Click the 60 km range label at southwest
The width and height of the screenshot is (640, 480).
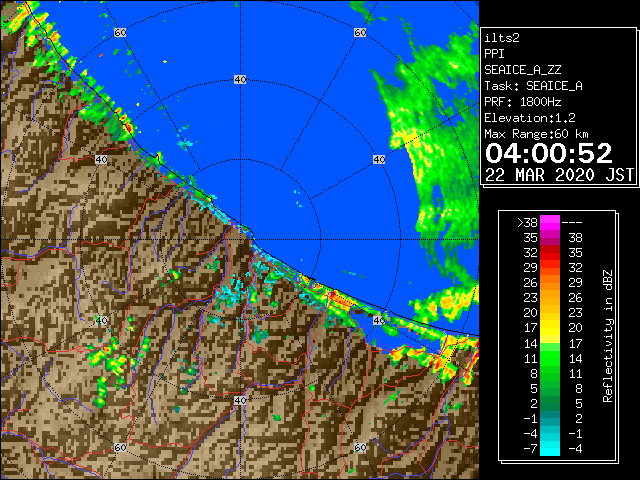point(120,448)
